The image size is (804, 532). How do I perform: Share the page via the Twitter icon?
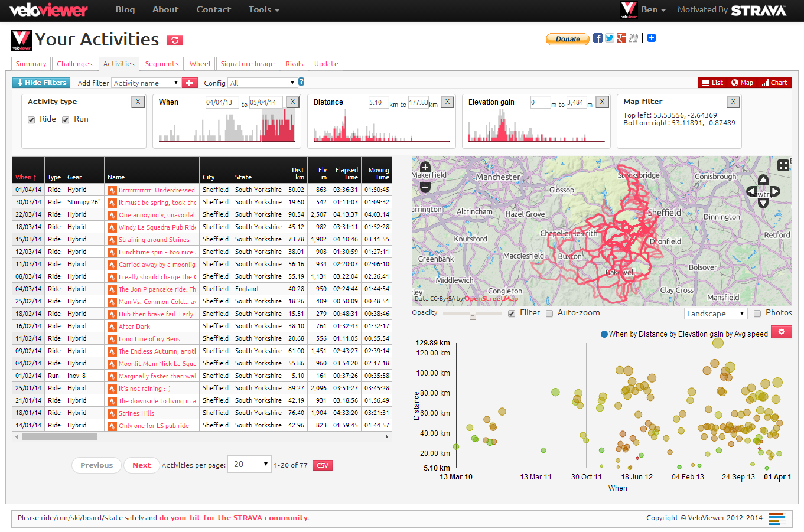(x=609, y=38)
